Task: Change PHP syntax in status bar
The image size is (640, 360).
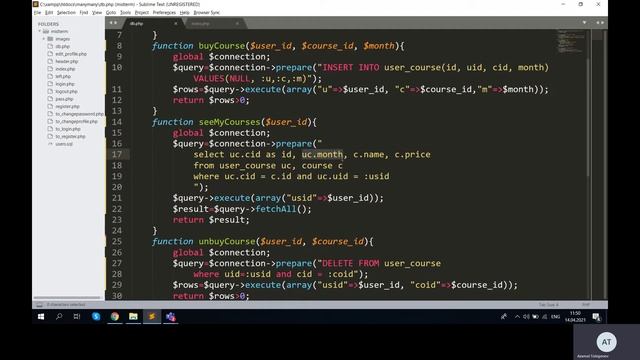Action: [586, 304]
